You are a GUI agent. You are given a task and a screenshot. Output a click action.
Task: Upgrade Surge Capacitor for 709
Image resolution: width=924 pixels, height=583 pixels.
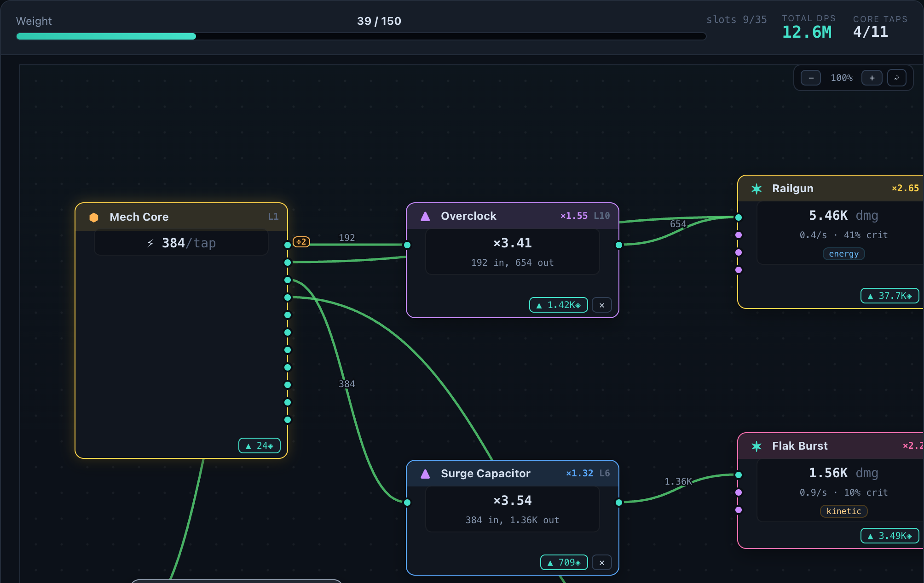click(x=564, y=562)
